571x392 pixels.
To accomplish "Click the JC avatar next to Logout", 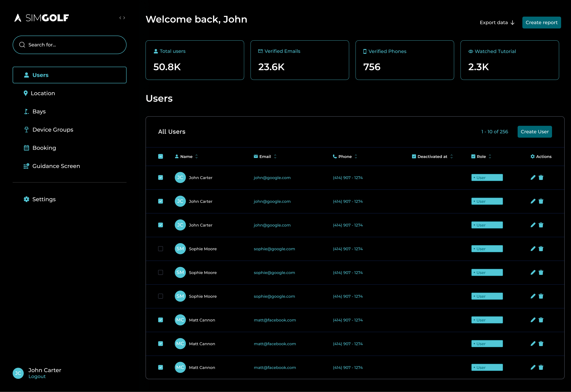I will 18,373.
